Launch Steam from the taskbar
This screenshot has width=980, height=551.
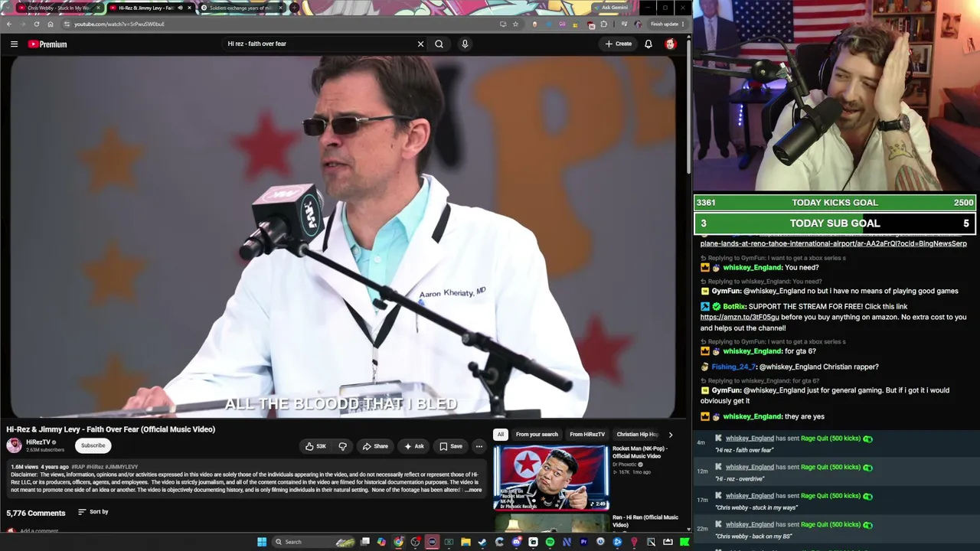(482, 542)
